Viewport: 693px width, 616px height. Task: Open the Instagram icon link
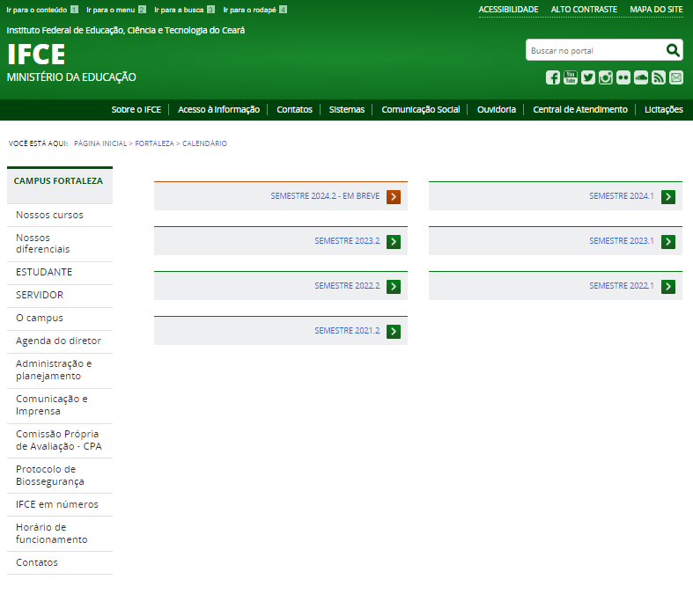pos(606,77)
